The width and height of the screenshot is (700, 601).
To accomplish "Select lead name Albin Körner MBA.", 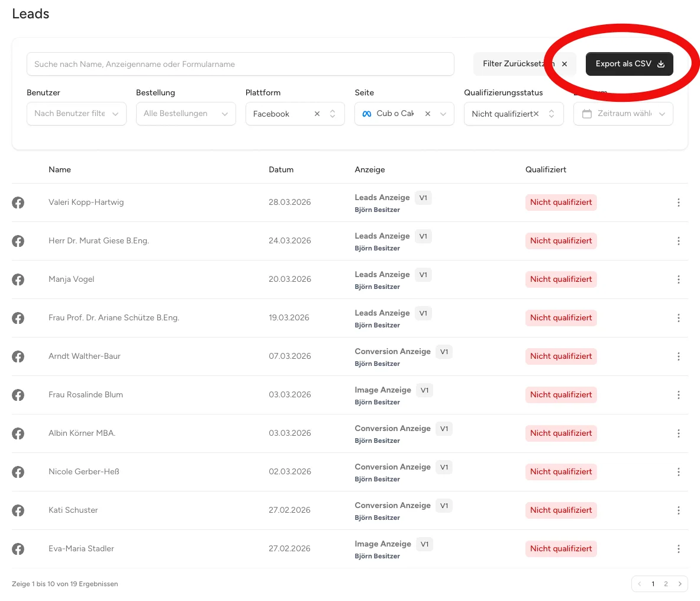I will [82, 433].
